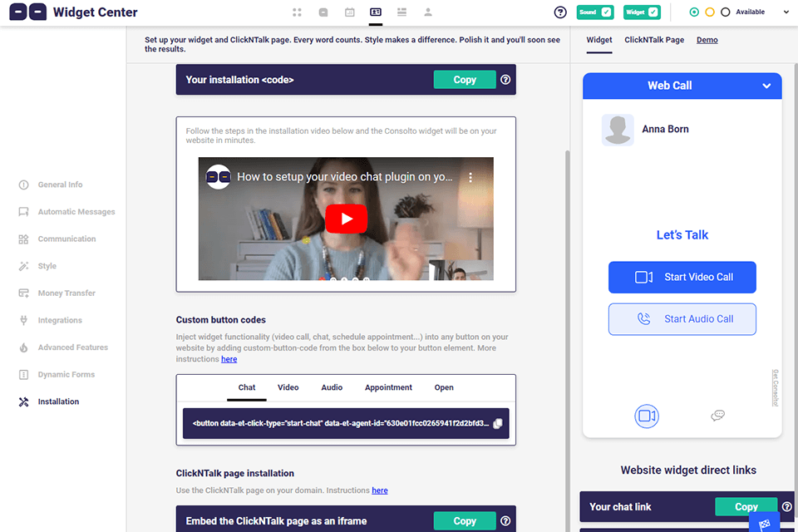
Task: Open Money Transfer settings
Action: pos(57,293)
